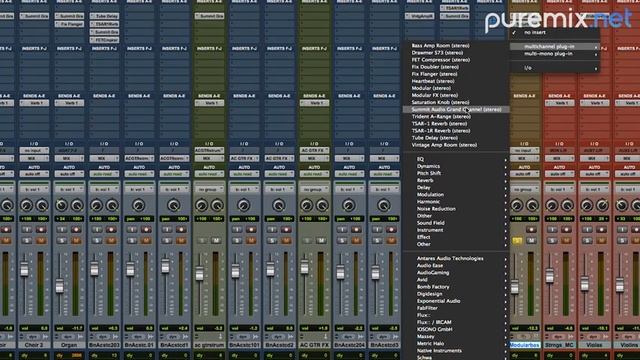Click Organ track volume value -11.7

pyautogui.click(x=69, y=328)
